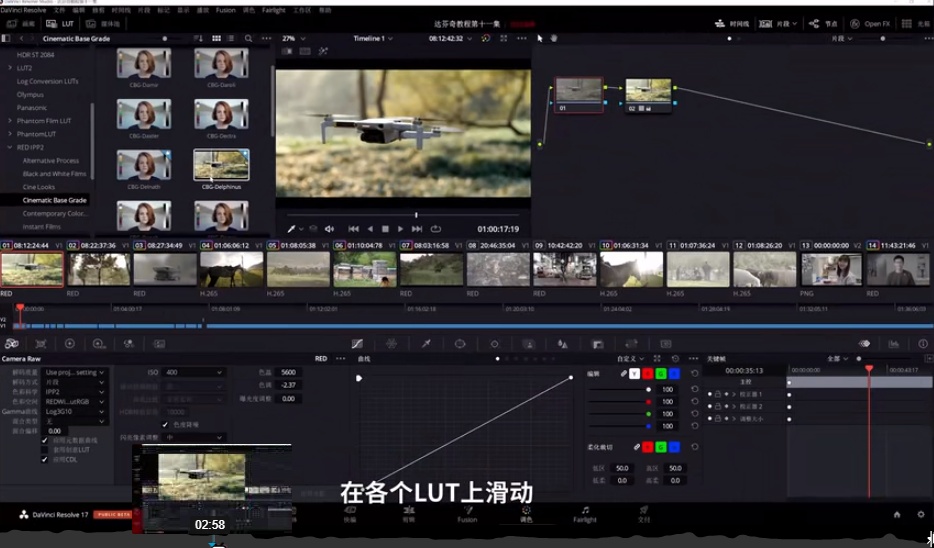This screenshot has width=934, height=548.
Task: Open the RGB Mixer palette icon
Action: tap(129, 344)
